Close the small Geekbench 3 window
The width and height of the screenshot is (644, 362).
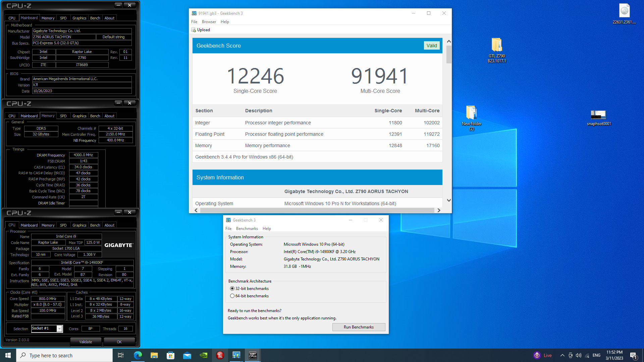click(381, 220)
